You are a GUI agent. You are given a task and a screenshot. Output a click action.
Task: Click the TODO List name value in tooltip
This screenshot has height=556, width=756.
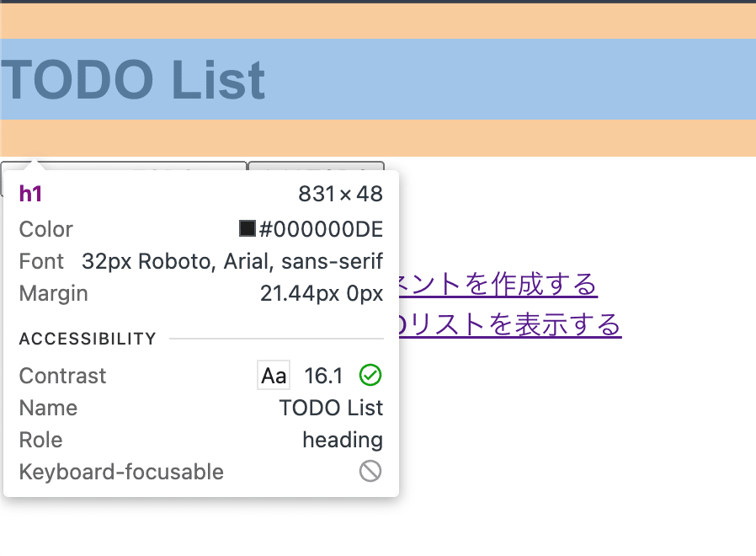[x=331, y=408]
